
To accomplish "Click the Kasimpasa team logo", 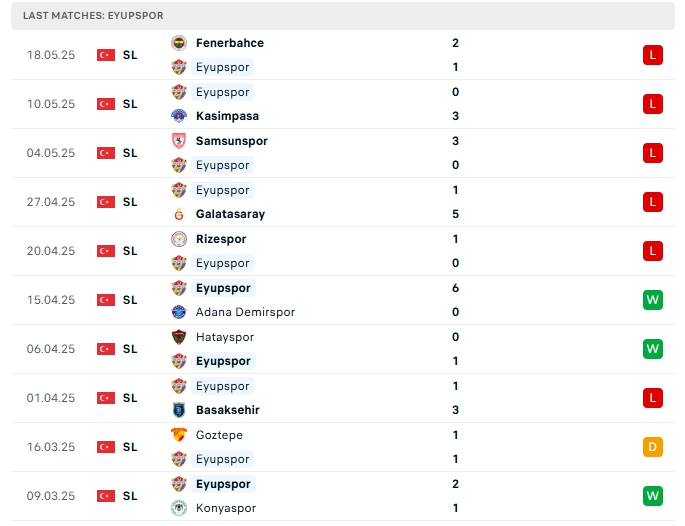I will click(x=179, y=116).
